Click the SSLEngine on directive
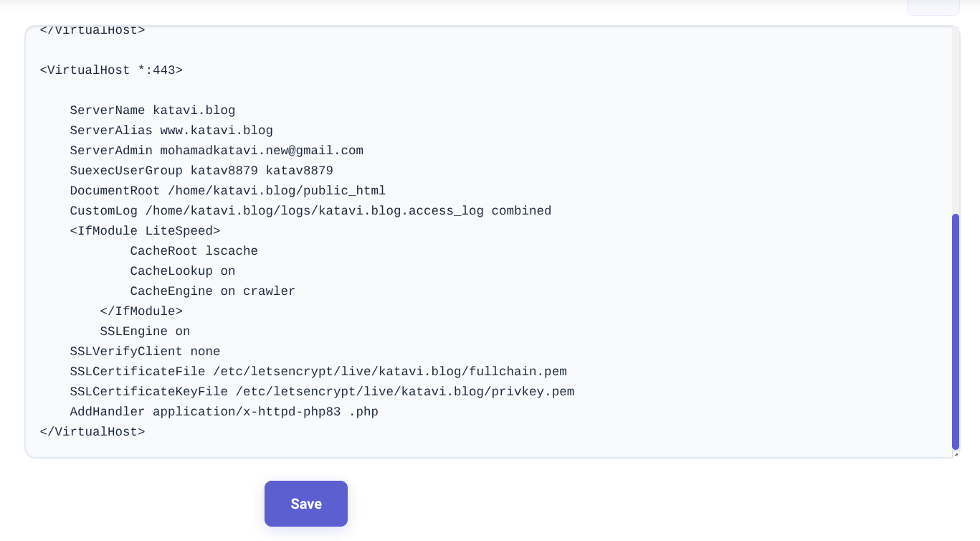 [145, 331]
